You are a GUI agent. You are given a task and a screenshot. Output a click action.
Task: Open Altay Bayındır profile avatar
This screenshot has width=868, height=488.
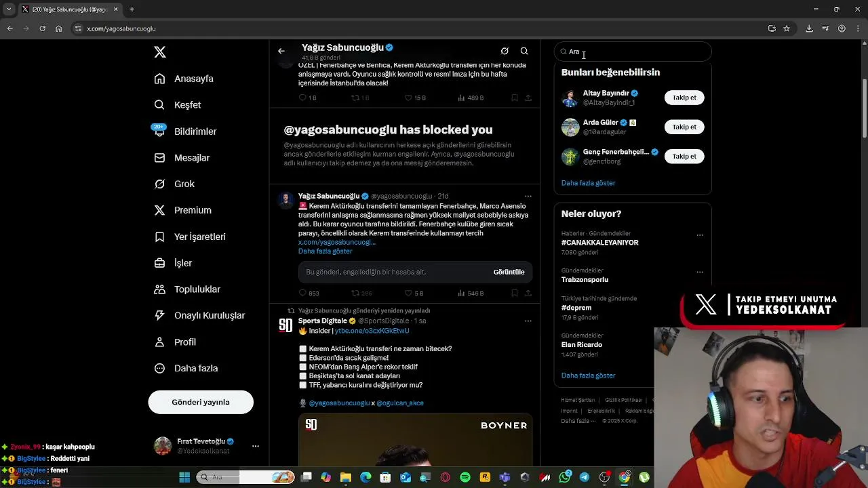pyautogui.click(x=570, y=98)
